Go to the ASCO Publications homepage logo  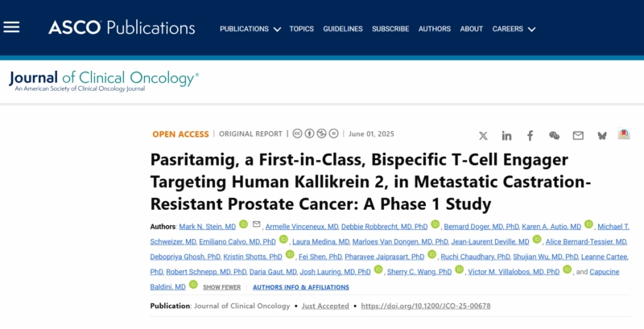122,27
